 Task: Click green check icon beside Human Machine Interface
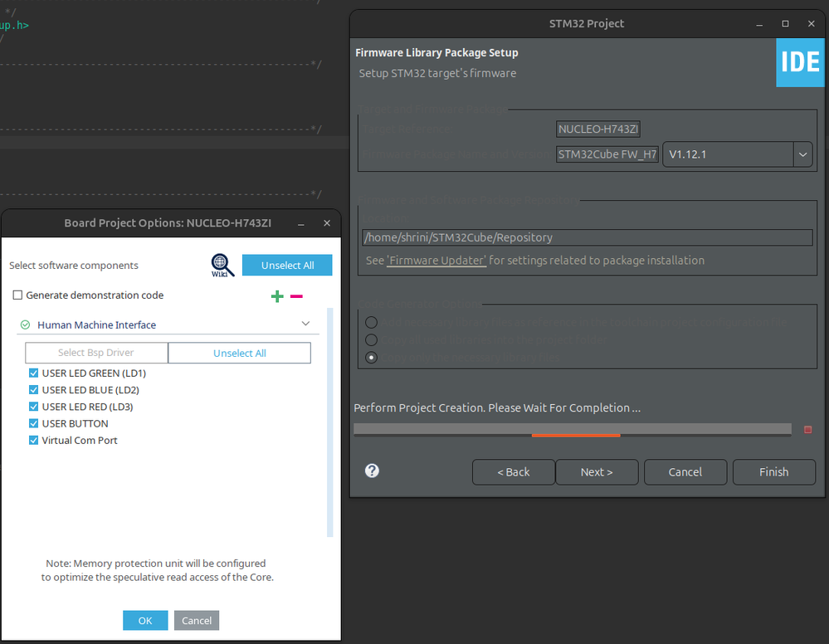coord(25,324)
